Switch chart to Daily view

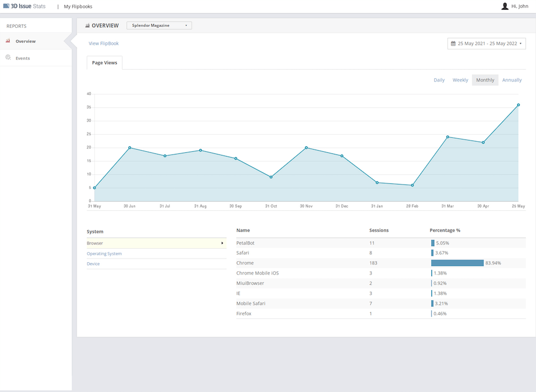(439, 80)
